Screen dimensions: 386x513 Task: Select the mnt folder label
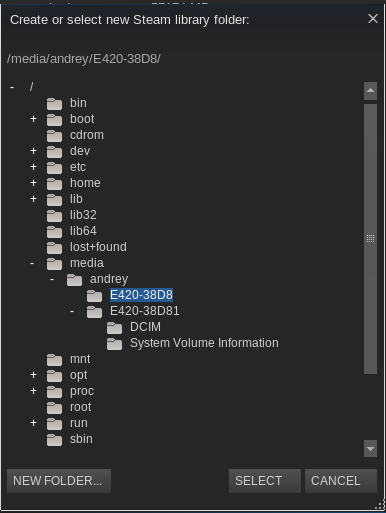[80, 359]
